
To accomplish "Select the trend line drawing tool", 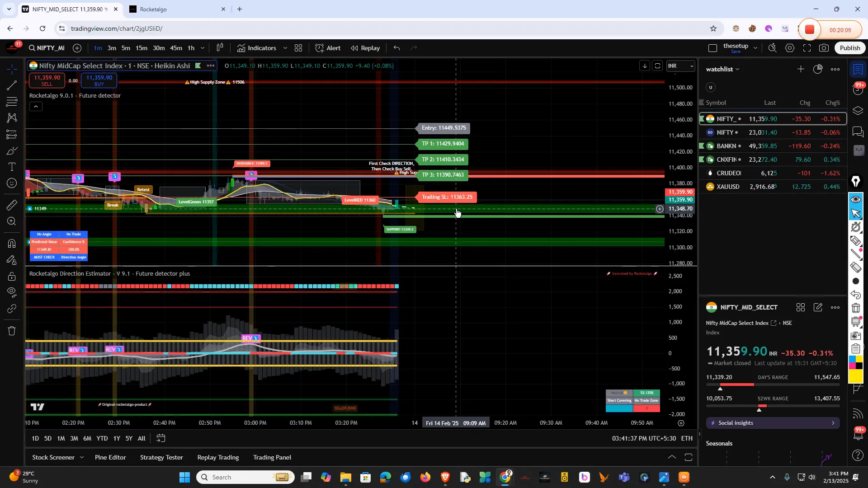I will pos(11,86).
